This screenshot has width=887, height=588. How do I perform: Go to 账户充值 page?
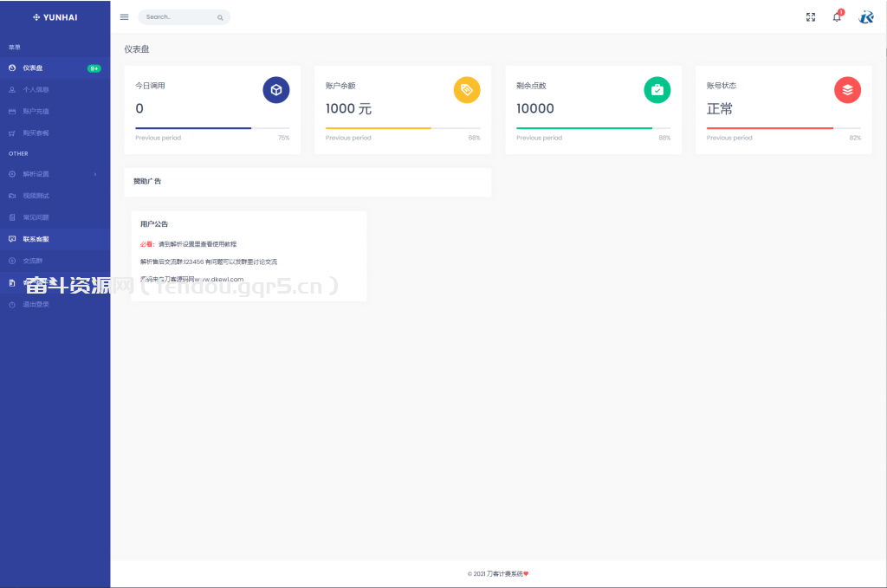coord(36,111)
